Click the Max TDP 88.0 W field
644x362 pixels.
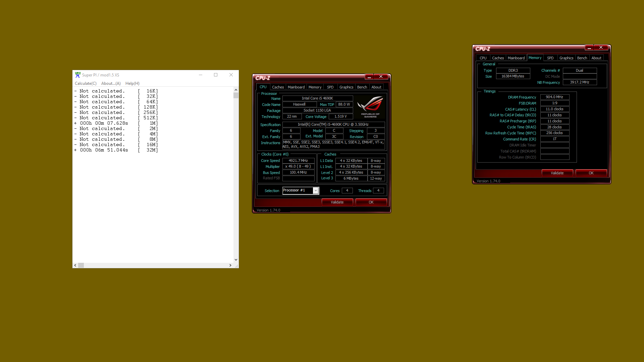344,105
